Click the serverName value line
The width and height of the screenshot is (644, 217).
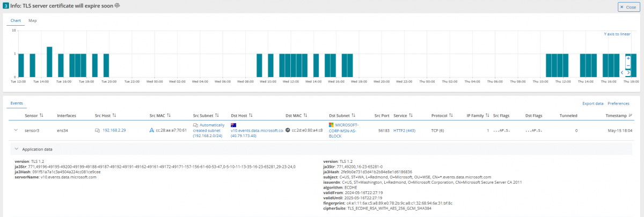(x=56, y=177)
